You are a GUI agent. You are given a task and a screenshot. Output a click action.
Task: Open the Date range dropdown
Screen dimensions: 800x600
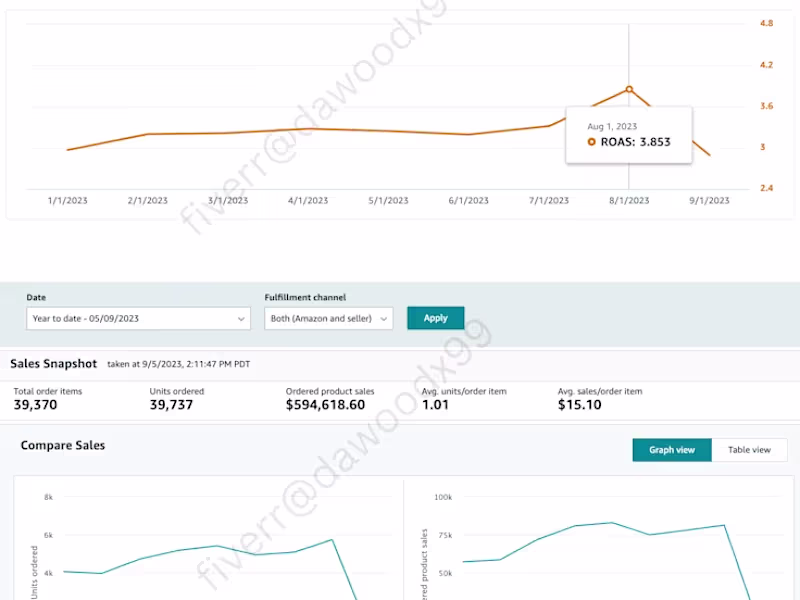coord(138,318)
